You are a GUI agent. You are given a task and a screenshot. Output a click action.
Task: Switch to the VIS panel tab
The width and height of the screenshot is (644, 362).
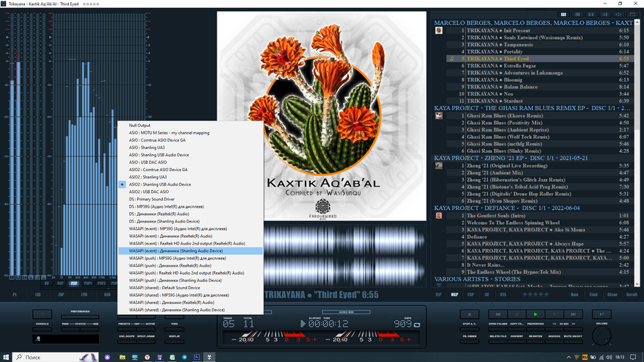503,294
